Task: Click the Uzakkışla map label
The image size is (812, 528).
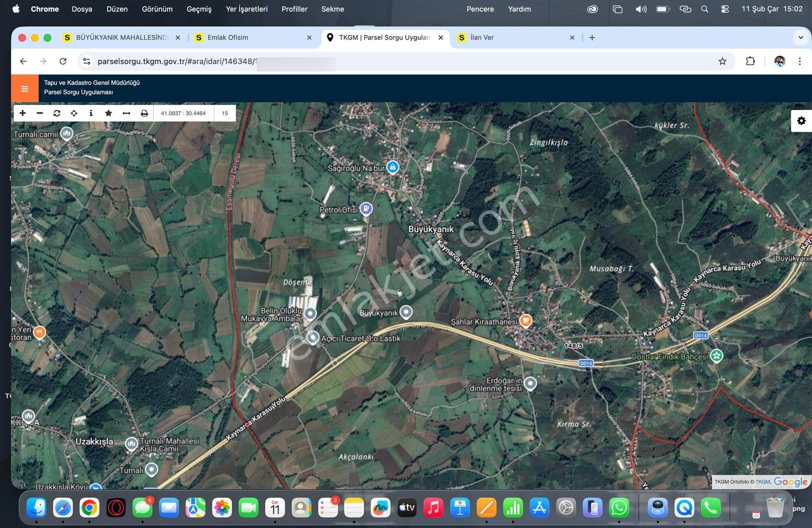Action: coord(94,441)
